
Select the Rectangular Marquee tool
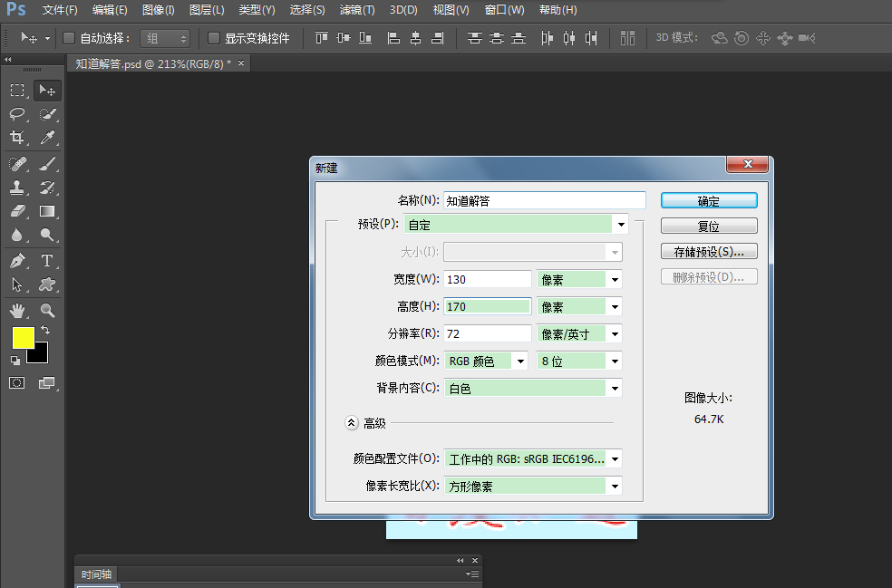(x=17, y=91)
